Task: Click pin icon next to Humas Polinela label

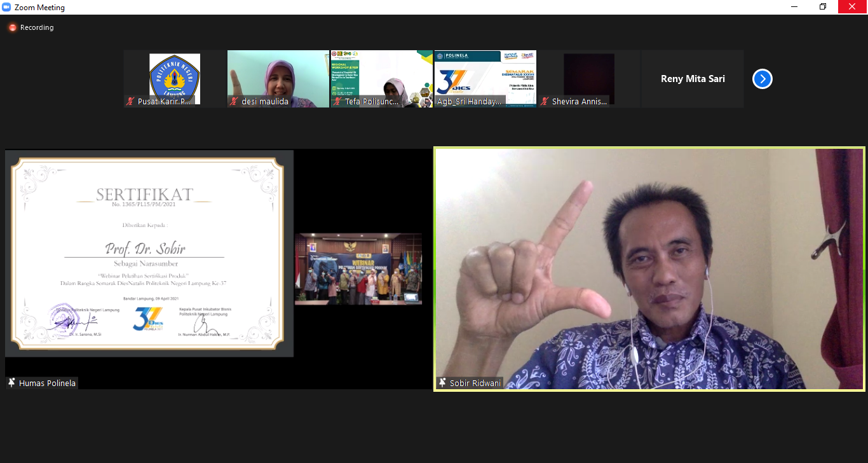Action: (10, 382)
